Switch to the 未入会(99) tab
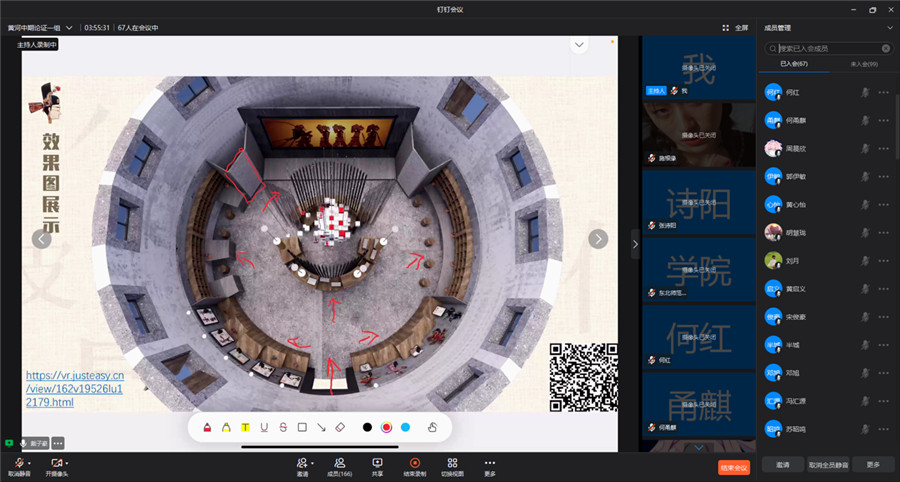This screenshot has height=482, width=900. [864, 64]
